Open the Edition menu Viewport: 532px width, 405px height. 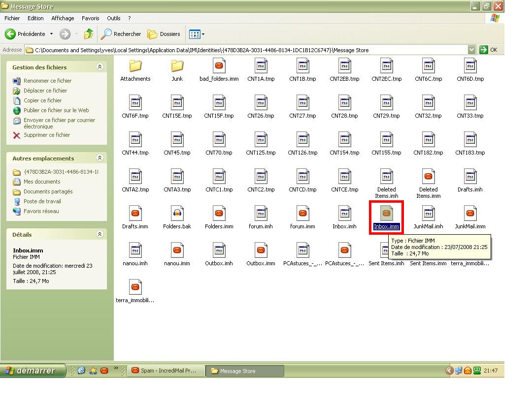[35, 18]
